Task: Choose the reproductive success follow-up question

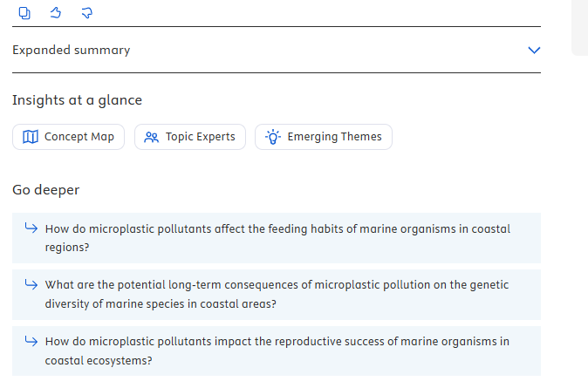Action: coord(277,351)
